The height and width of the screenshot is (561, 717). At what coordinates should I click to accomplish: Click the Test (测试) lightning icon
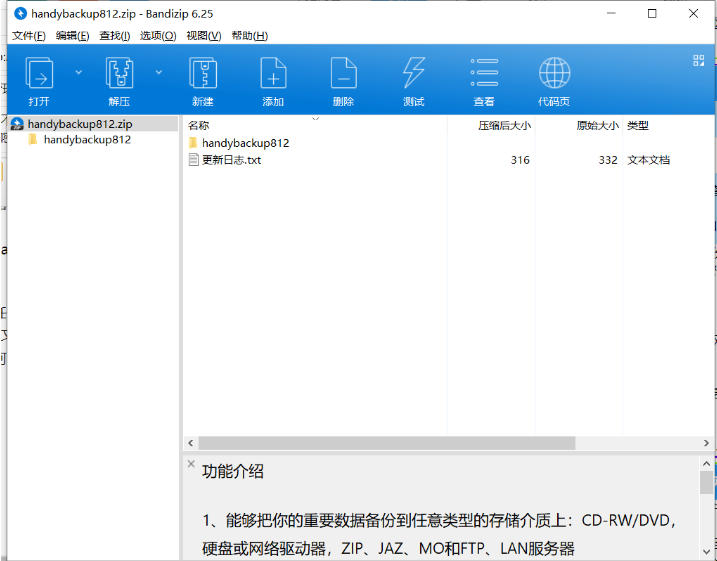pos(413,73)
